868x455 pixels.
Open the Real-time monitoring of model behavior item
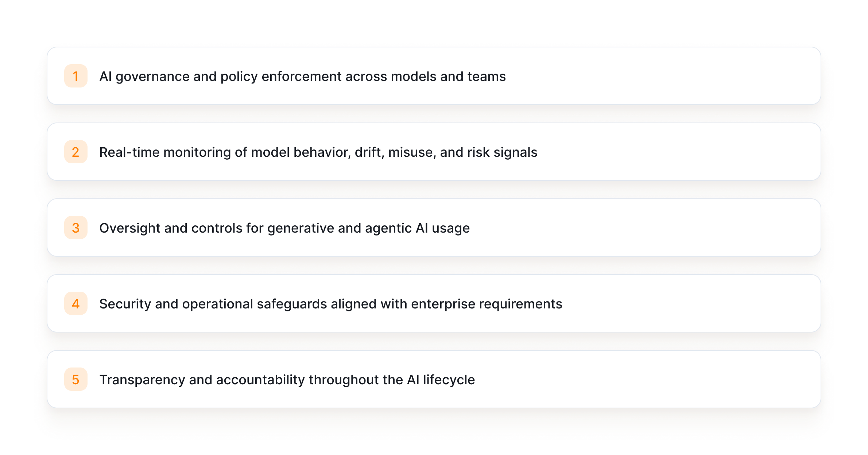[318, 152]
